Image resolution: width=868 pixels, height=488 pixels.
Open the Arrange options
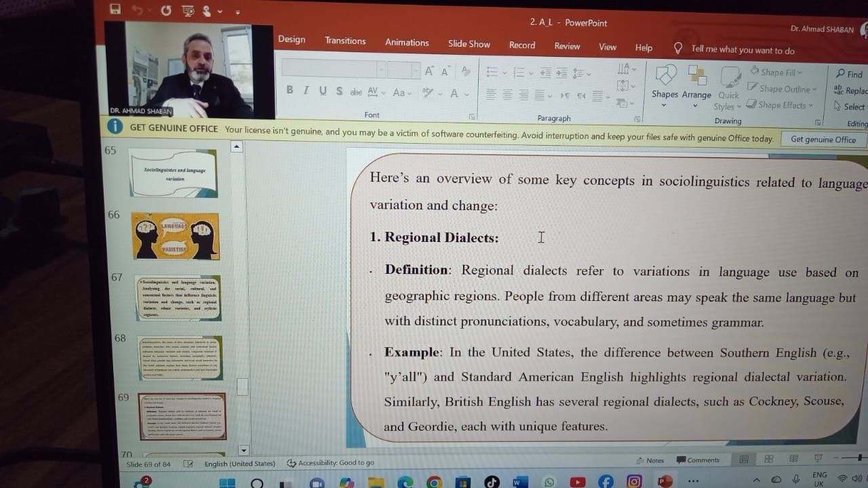696,84
